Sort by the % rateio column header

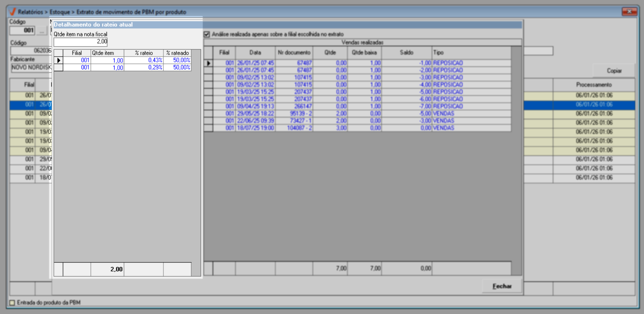click(x=143, y=53)
